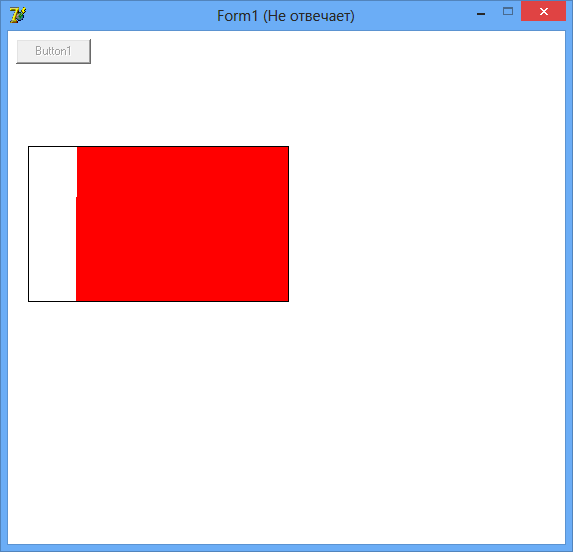This screenshot has height=552, width=573.
Task: Click empty form area right of red rectangle
Action: tap(427, 224)
